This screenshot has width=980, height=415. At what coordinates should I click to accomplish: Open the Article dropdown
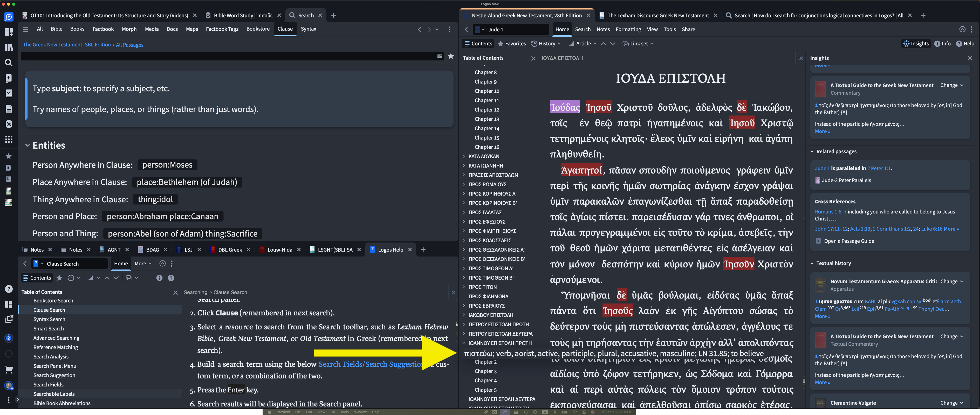[583, 44]
